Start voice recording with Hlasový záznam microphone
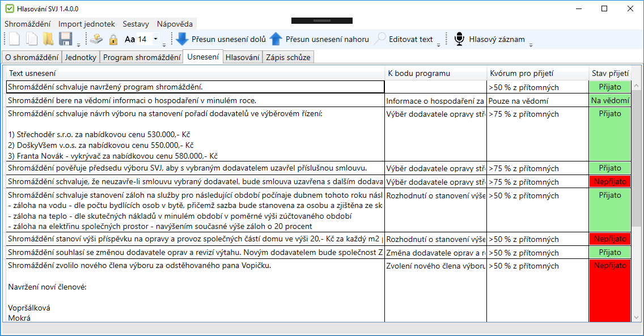Viewport: 644px width, 336px height. coord(490,40)
